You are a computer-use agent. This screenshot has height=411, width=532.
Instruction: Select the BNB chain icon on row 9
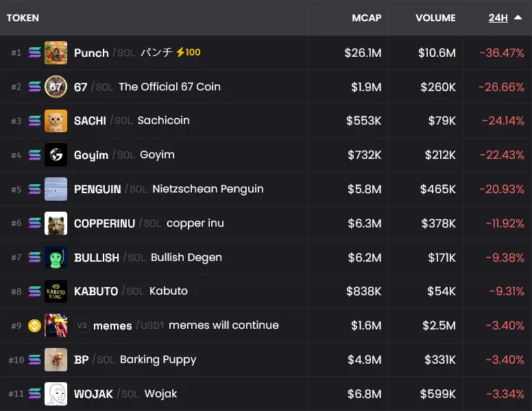34,325
